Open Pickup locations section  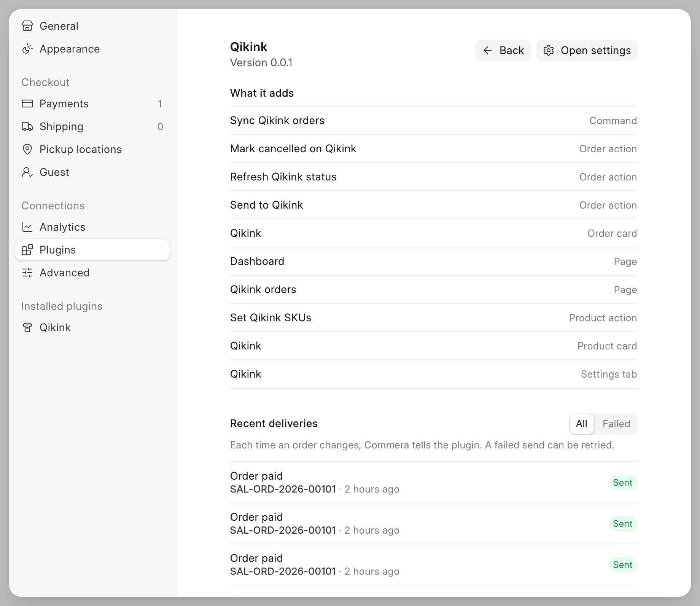pyautogui.click(x=92, y=149)
